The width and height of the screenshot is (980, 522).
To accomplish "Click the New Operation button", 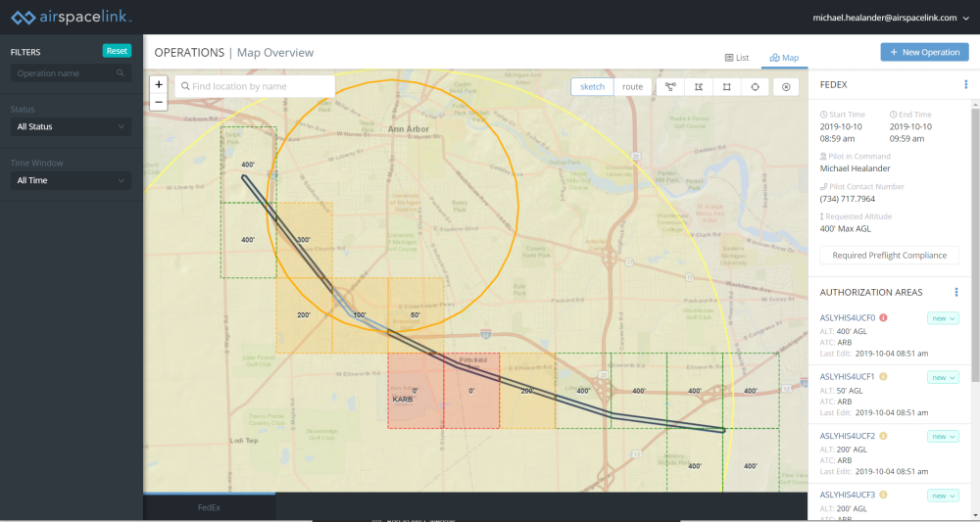I will coord(924,52).
